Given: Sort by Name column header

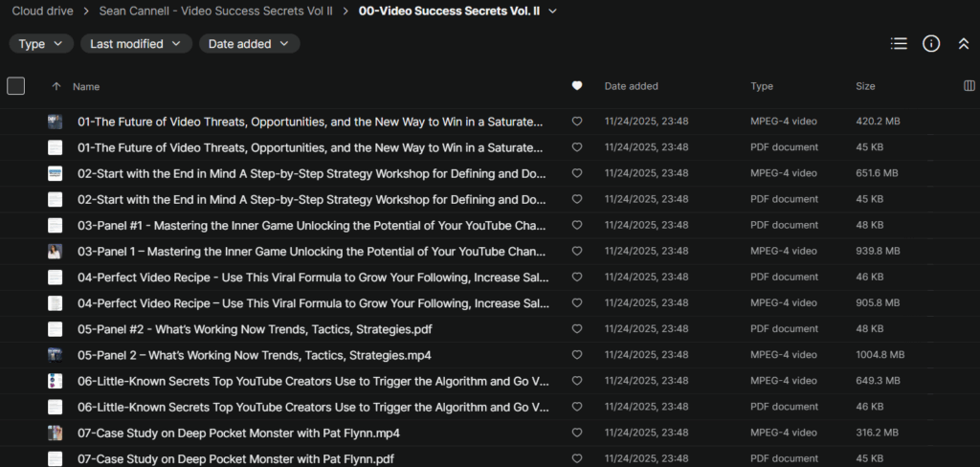Looking at the screenshot, I should point(86,87).
